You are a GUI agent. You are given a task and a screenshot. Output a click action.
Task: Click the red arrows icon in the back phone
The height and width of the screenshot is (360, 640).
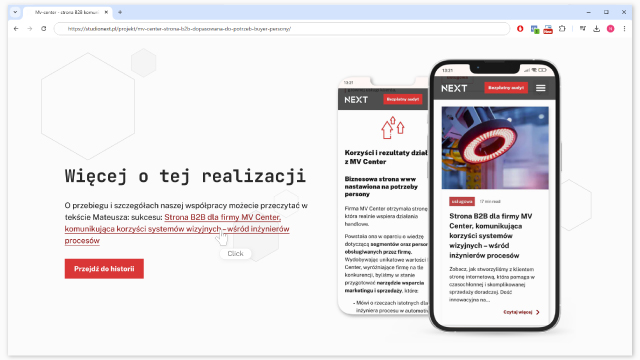393,128
